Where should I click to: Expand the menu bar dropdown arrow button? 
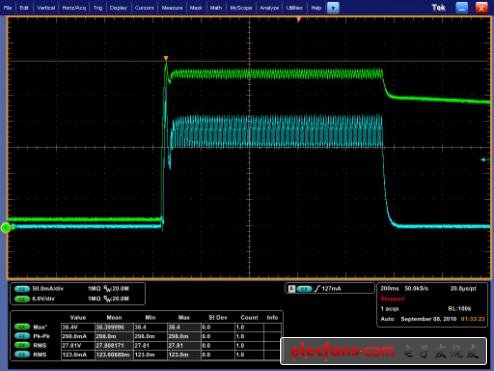coord(333,8)
